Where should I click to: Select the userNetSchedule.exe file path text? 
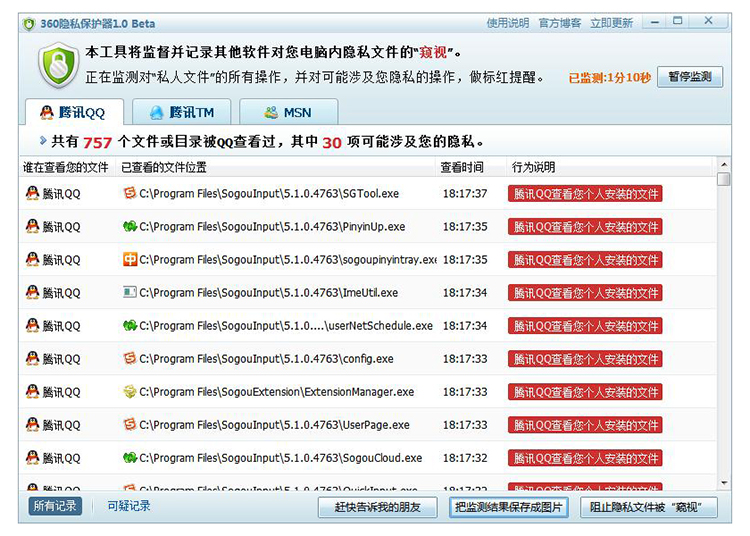pyautogui.click(x=286, y=326)
